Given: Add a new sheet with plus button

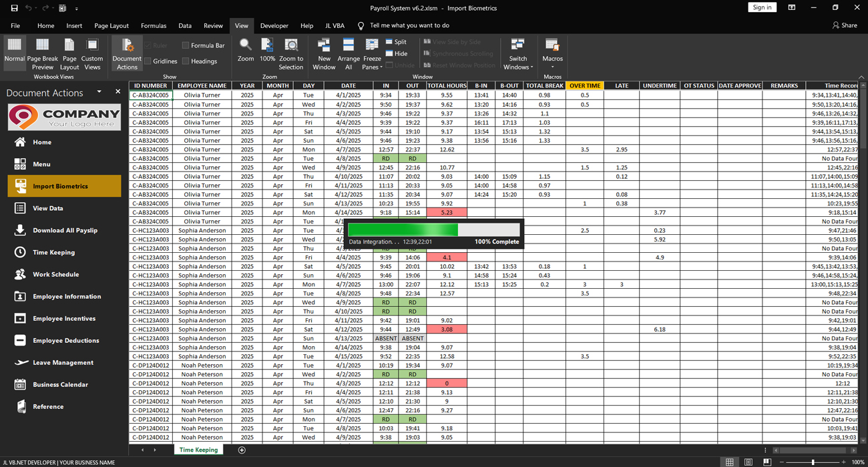Looking at the screenshot, I should [242, 450].
